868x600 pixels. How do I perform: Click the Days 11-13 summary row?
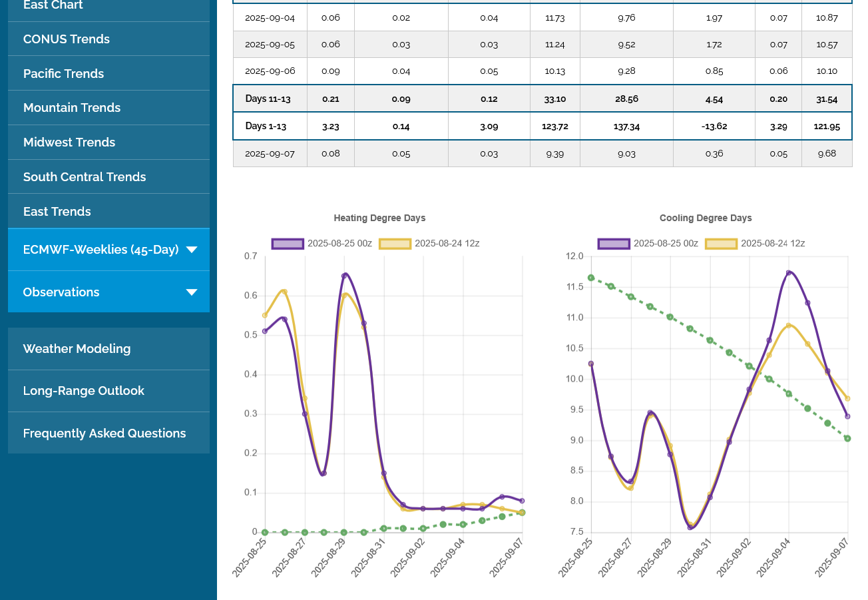click(268, 99)
